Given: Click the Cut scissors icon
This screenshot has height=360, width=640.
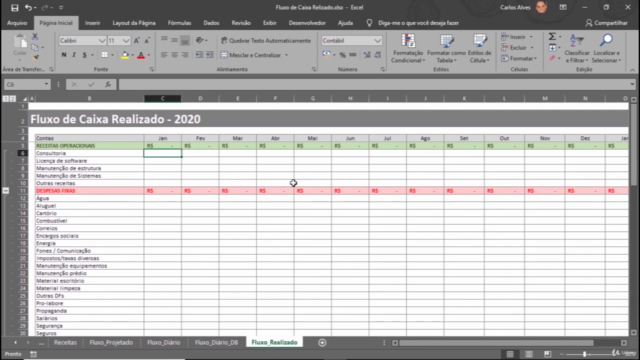Looking at the screenshot, I should (35, 37).
